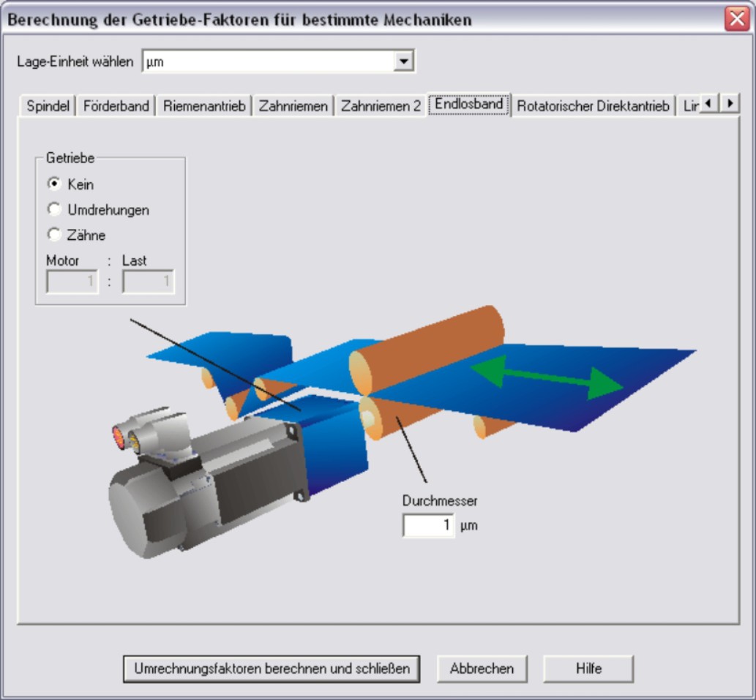Click the Durchmesser input field
Image resolution: width=756 pixels, height=700 pixels.
[428, 525]
